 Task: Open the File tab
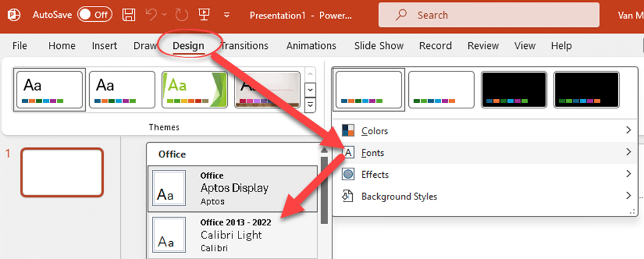[20, 46]
